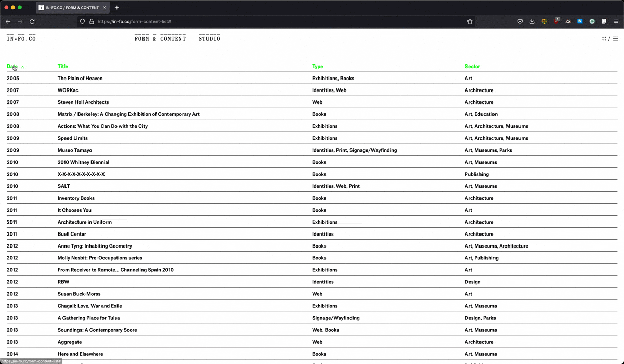Switch to list view icon
This screenshot has height=364, width=624.
616,38
